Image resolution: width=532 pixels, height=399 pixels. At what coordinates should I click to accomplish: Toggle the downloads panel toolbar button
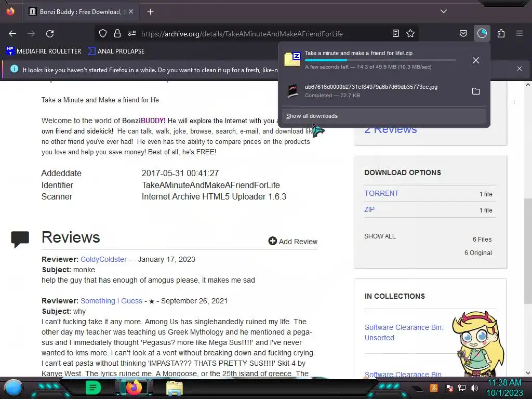482,33
